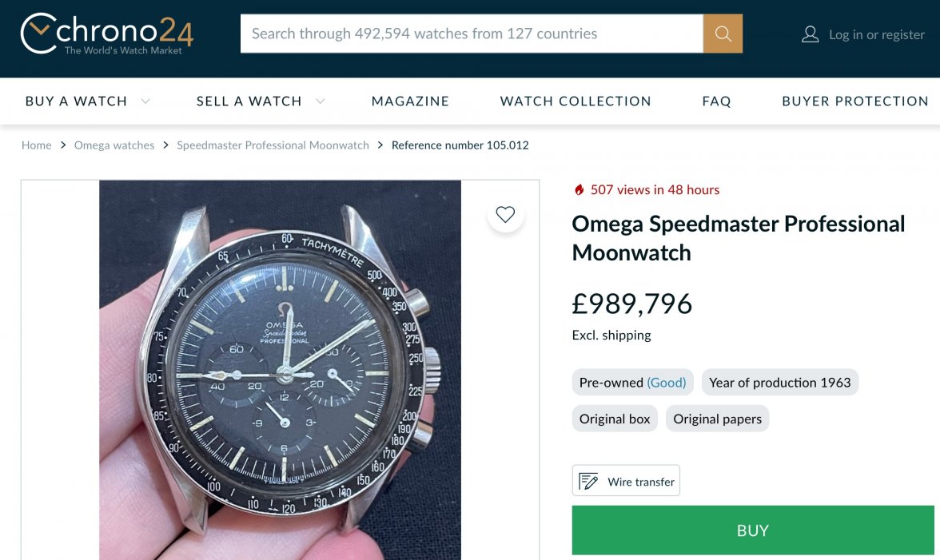This screenshot has height=560, width=940.
Task: Click the wire transfer payment icon
Action: click(x=589, y=482)
